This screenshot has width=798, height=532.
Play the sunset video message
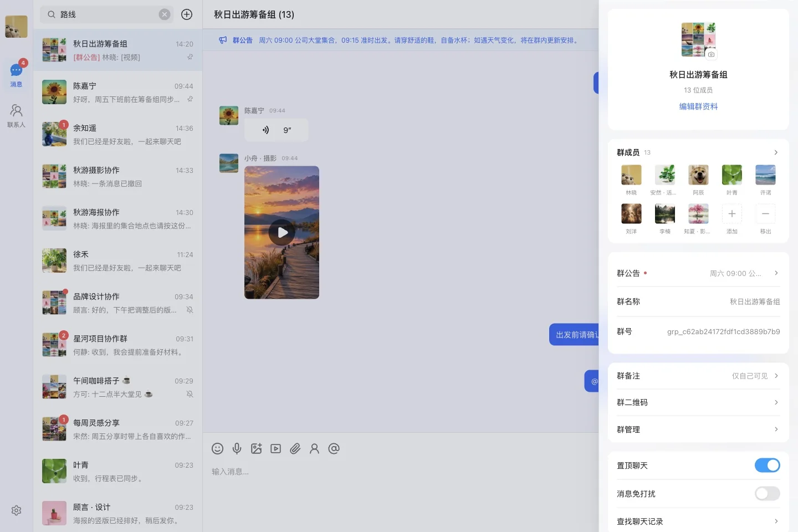coord(282,232)
